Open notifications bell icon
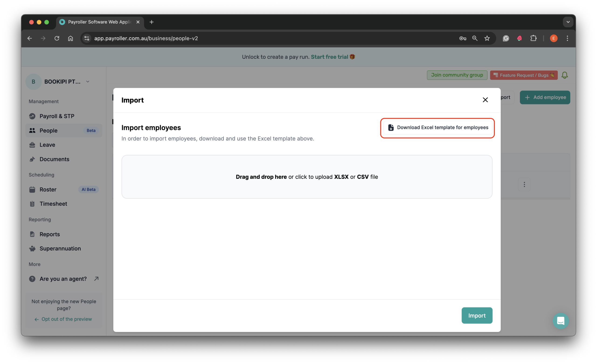Viewport: 597px width, 364px height. pyautogui.click(x=565, y=75)
